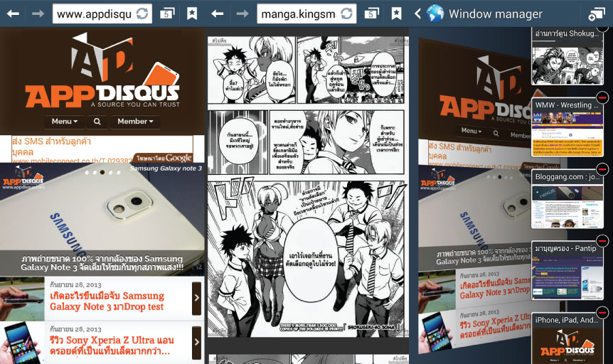Screen dimensions: 613x364
Task: Go forward in the appdisqus browser
Action: (x=38, y=14)
